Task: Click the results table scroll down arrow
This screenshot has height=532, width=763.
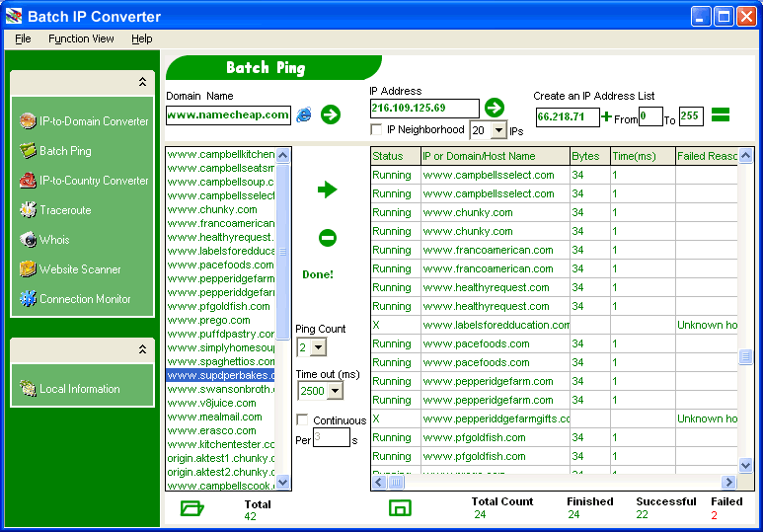Action: coord(745,465)
